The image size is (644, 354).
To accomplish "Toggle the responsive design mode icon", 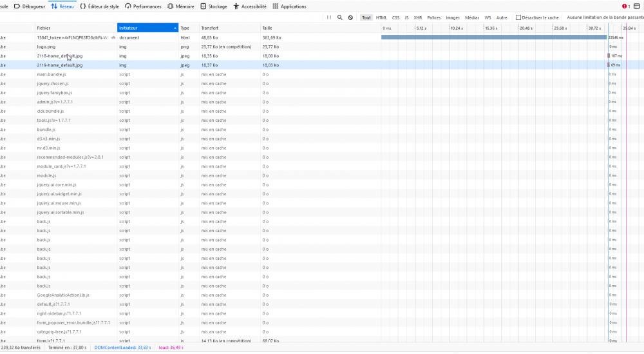I will tap(637, 6).
